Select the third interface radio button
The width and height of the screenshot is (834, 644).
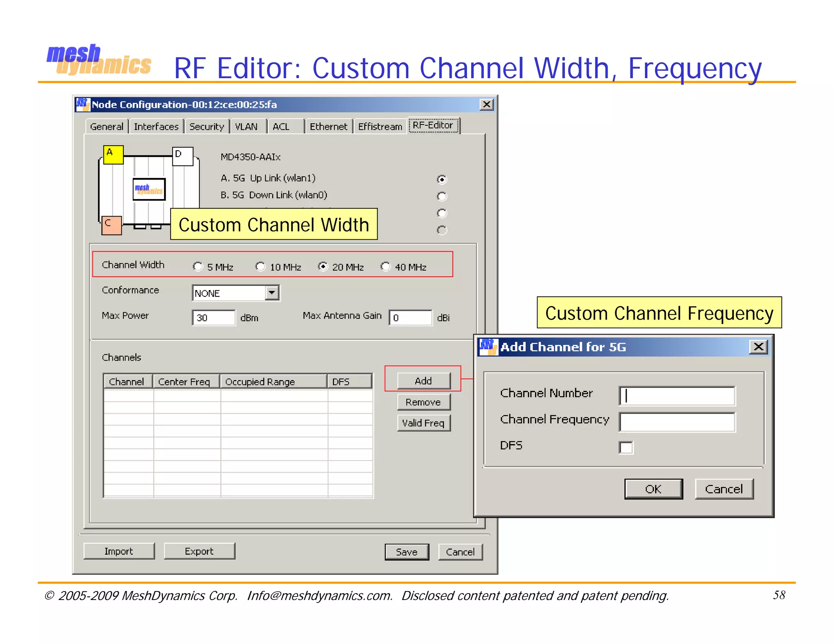click(x=442, y=213)
